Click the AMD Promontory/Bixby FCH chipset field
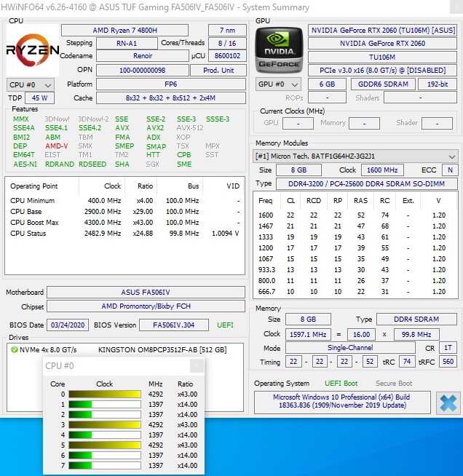Viewport: 463px width, 476px height. pos(146,306)
